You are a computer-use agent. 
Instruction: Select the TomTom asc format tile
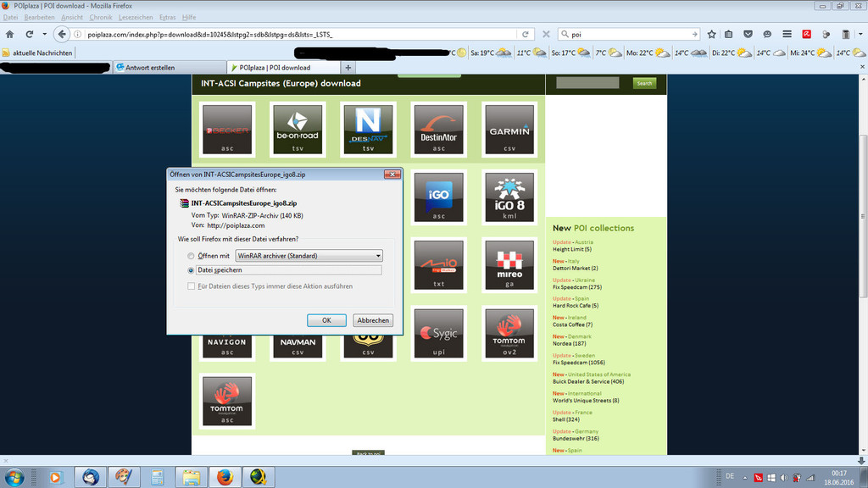point(227,402)
